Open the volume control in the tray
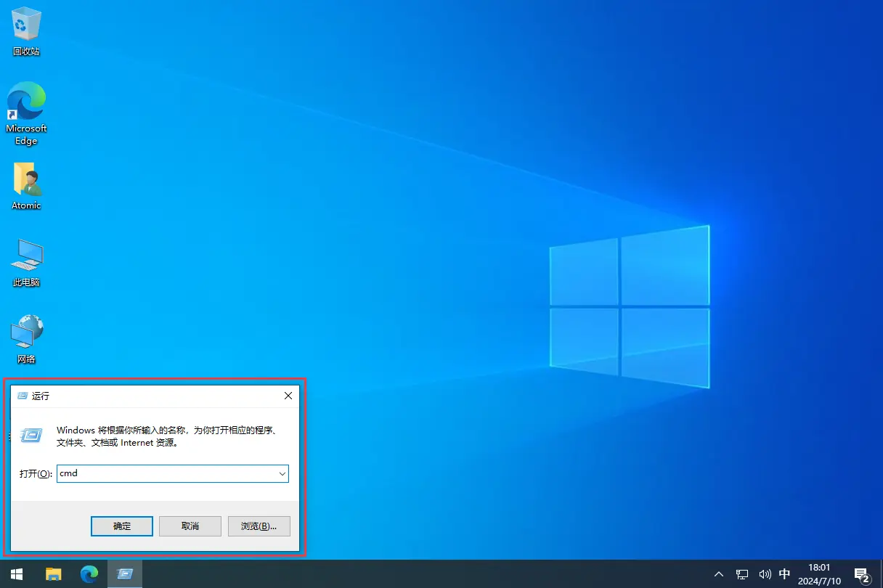Viewport: 883px width, 588px height. click(764, 574)
